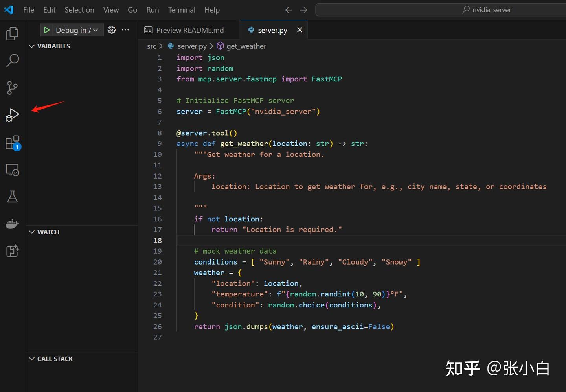The height and width of the screenshot is (392, 566).
Task: Open the Extensions view with update badge
Action: pyautogui.click(x=13, y=143)
